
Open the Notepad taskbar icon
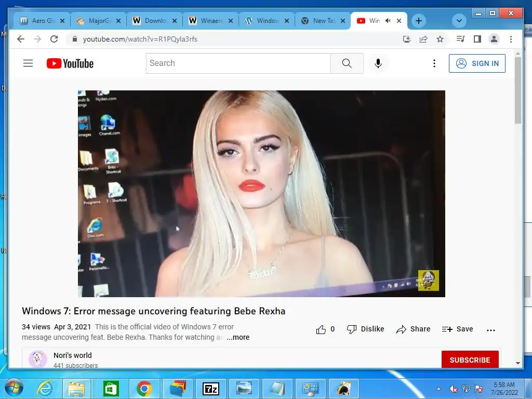tap(277, 389)
